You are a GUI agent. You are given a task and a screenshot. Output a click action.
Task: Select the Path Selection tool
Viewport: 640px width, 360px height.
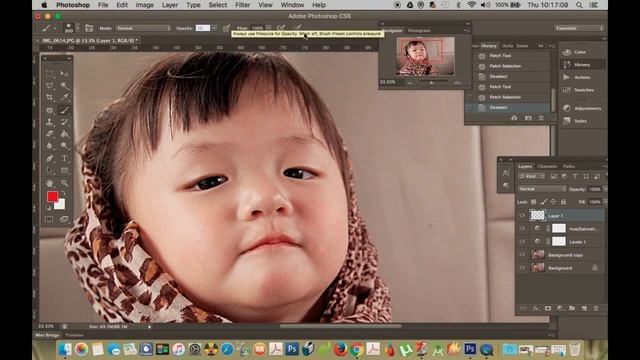pos(50,171)
